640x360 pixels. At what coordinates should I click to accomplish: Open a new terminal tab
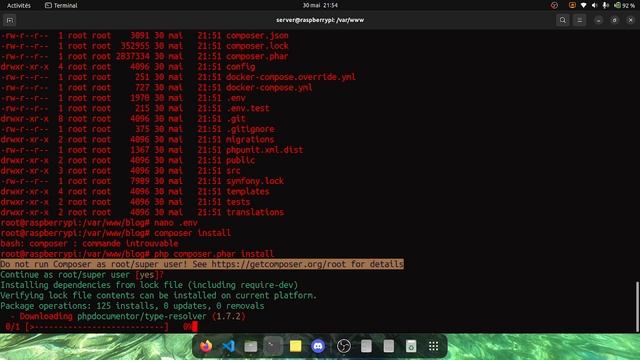(x=10, y=20)
